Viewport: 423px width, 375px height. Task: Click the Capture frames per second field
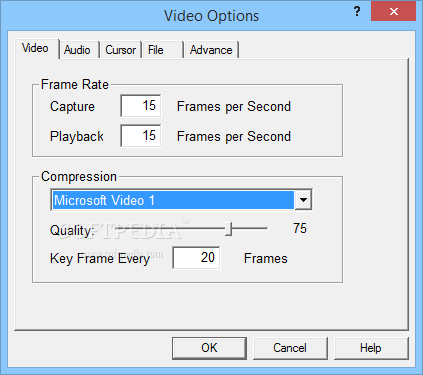(x=141, y=106)
